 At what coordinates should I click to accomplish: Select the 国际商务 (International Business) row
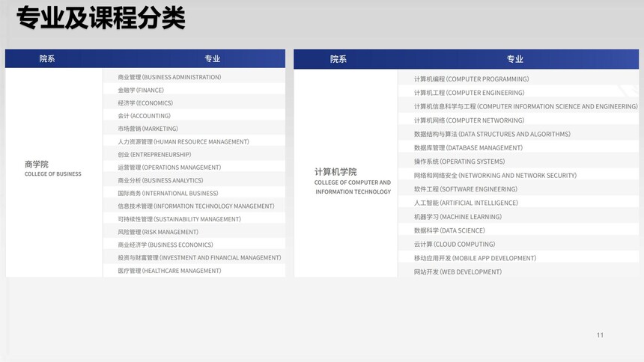pyautogui.click(x=168, y=193)
